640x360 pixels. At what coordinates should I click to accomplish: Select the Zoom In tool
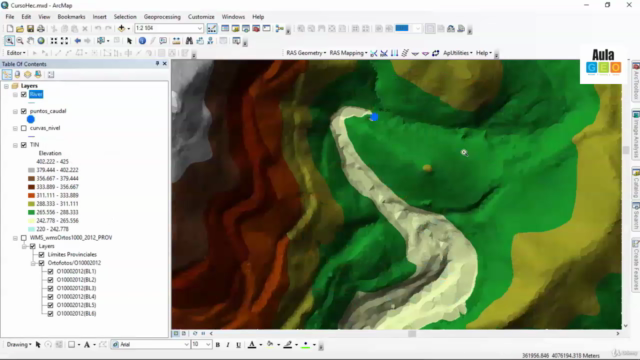click(x=9, y=41)
